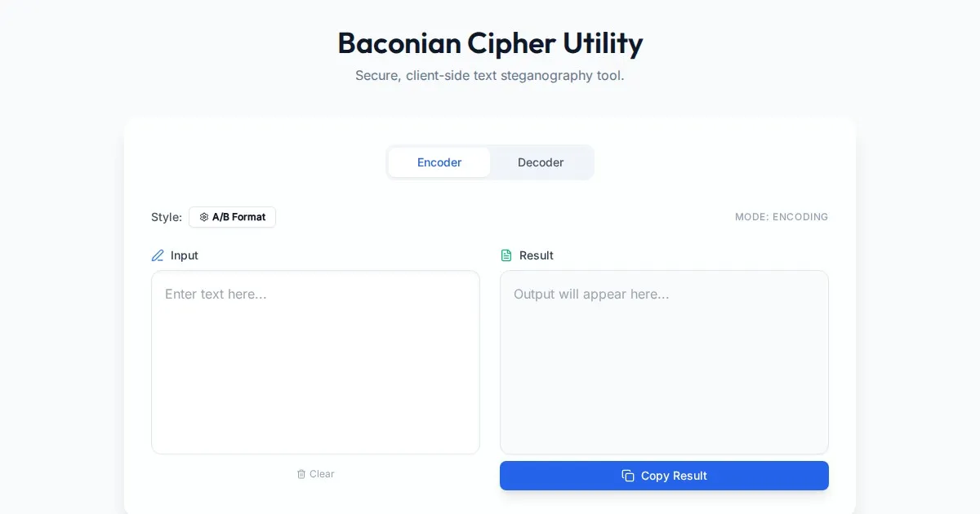Click the pencil icon beside Input
The width and height of the screenshot is (980, 514).
(158, 255)
